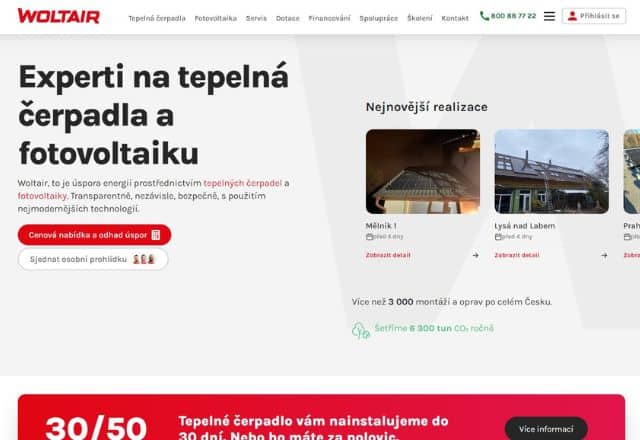This screenshot has width=640, height=440.
Task: Click the user icon in Přihlásit se
Action: point(572,16)
